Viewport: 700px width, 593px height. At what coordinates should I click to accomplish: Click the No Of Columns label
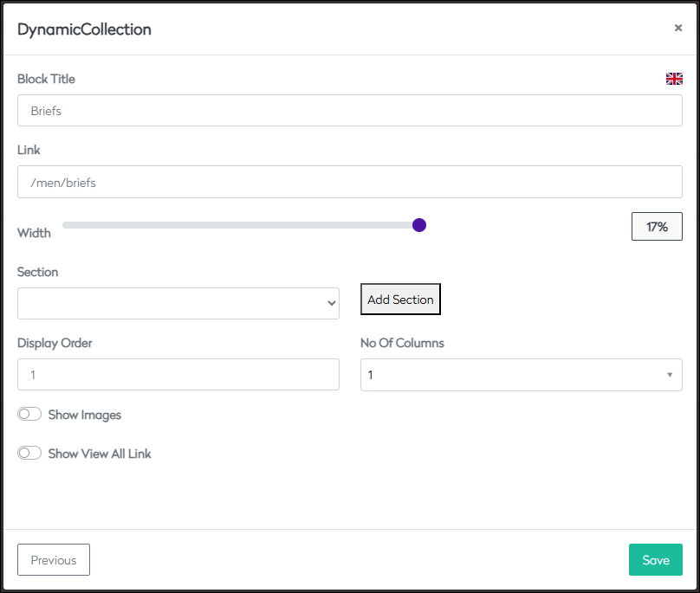402,343
